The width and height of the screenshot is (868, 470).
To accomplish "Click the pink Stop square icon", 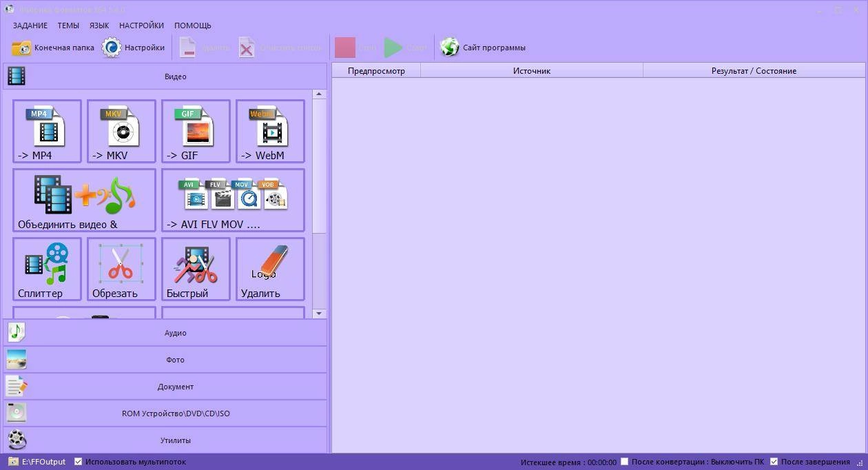I will point(345,48).
